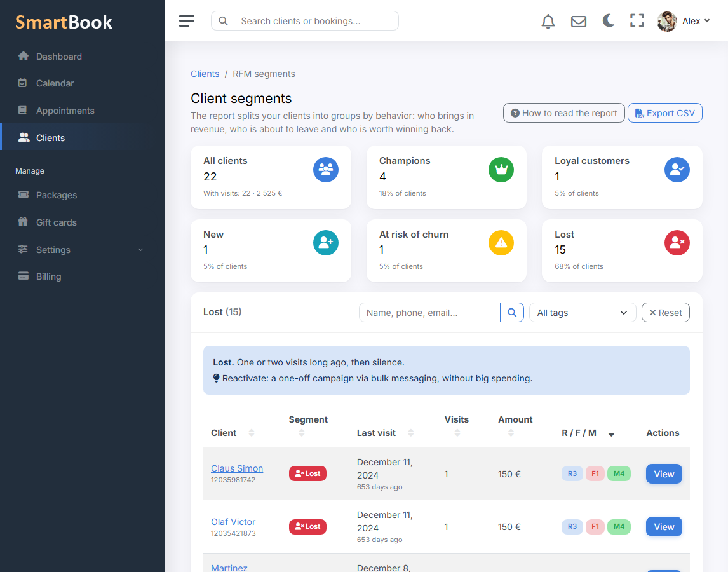Image resolution: width=728 pixels, height=572 pixels.
Task: Click R3 badge in Claus Simon row
Action: tap(572, 473)
